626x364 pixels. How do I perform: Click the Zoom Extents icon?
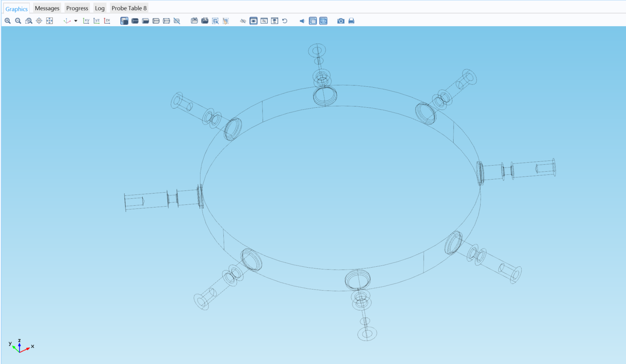pyautogui.click(x=49, y=21)
